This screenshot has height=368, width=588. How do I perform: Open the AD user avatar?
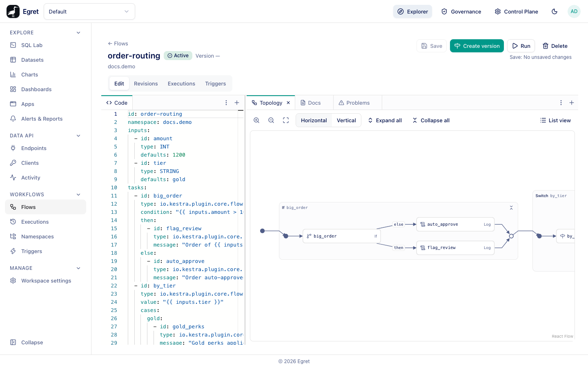574,11
